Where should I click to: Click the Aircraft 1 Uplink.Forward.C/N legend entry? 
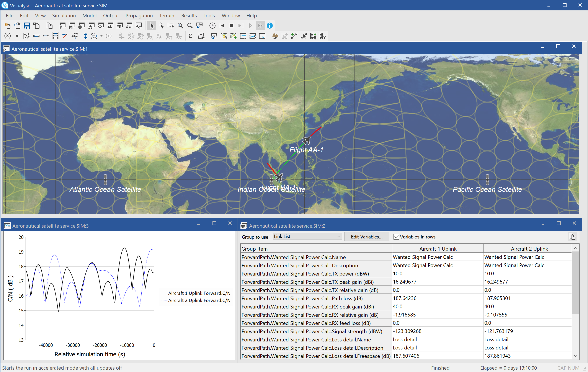pos(196,293)
